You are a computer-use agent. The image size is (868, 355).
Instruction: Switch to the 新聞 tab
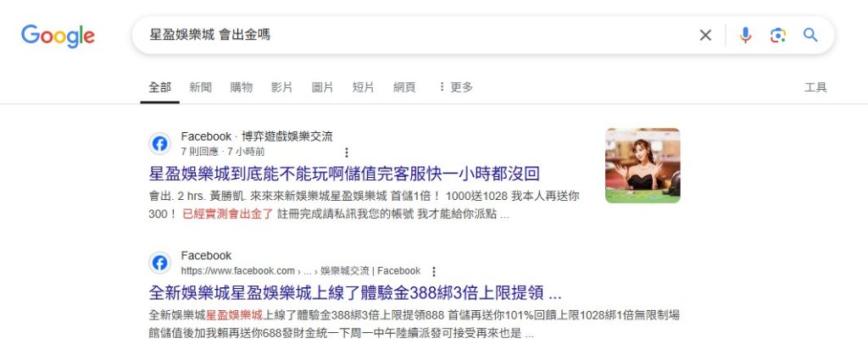(x=200, y=86)
